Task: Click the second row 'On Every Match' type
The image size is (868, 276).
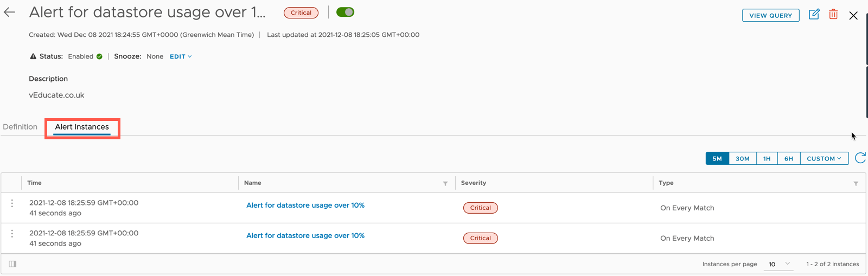Action: 687,238
